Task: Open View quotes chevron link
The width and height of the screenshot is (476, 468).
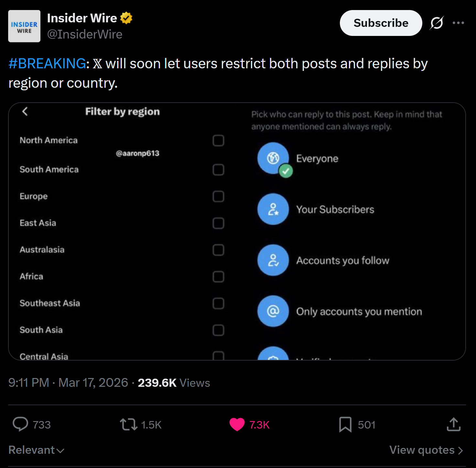Action: [x=426, y=450]
